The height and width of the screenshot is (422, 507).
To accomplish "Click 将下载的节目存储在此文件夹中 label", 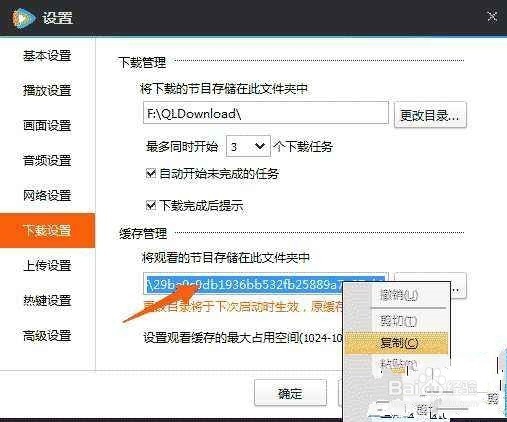I will pyautogui.click(x=224, y=89).
